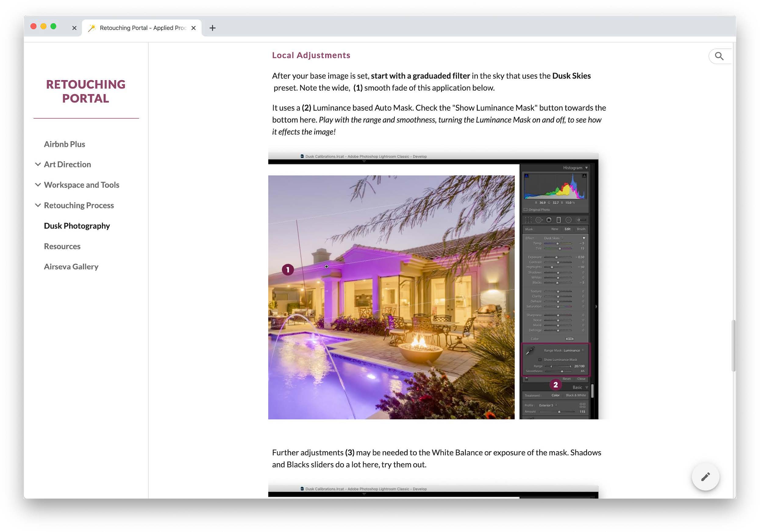This screenshot has height=532, width=760.
Task: Select the Crop Overlay tool icon
Action: 528,220
